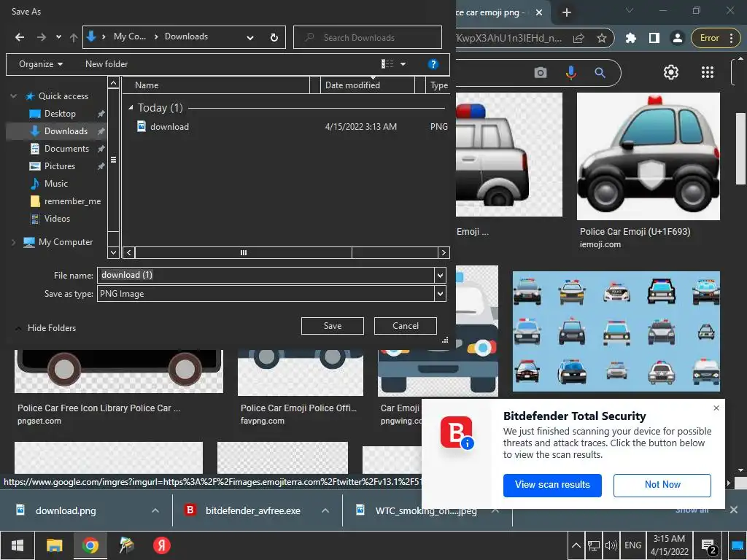This screenshot has width=747, height=560.
Task: Open Chrome Extensions puzzle icon
Action: pyautogui.click(x=631, y=38)
